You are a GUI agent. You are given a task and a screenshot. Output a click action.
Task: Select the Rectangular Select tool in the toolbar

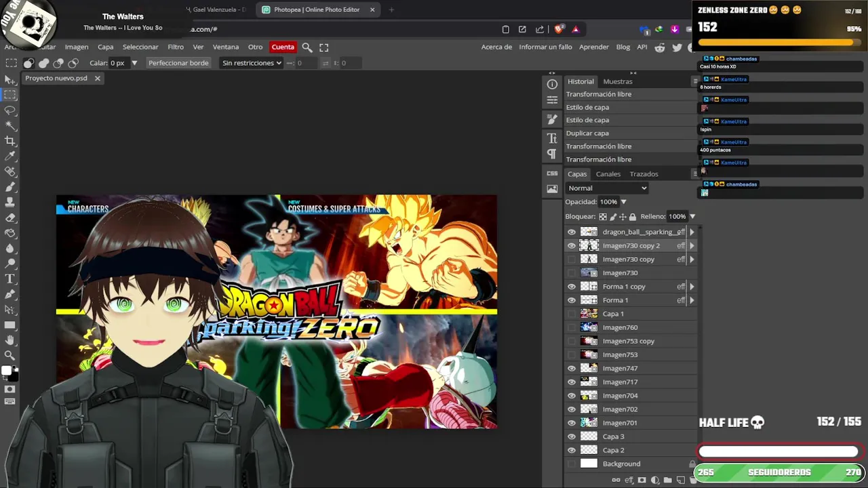point(10,95)
